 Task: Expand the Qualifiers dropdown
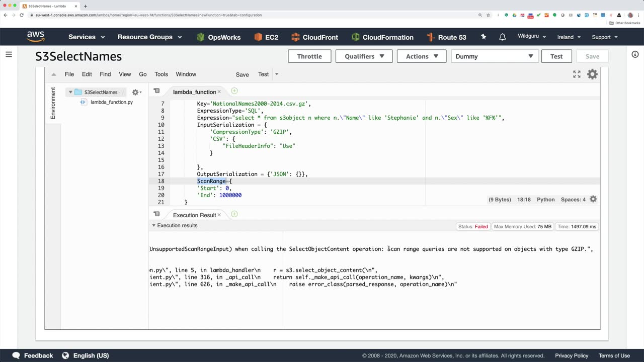[364, 56]
